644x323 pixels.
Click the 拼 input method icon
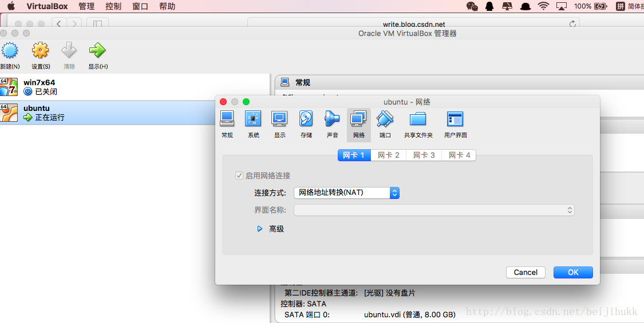[620, 6]
